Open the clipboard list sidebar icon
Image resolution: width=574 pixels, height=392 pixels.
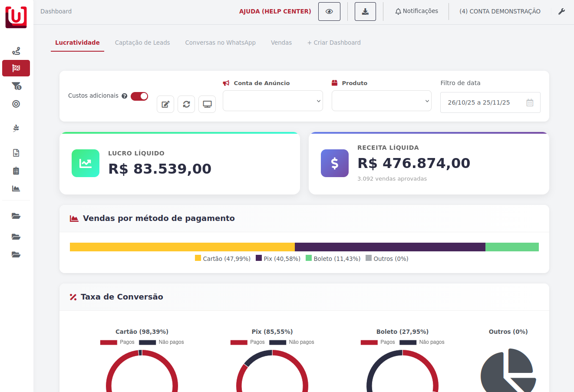(16, 171)
